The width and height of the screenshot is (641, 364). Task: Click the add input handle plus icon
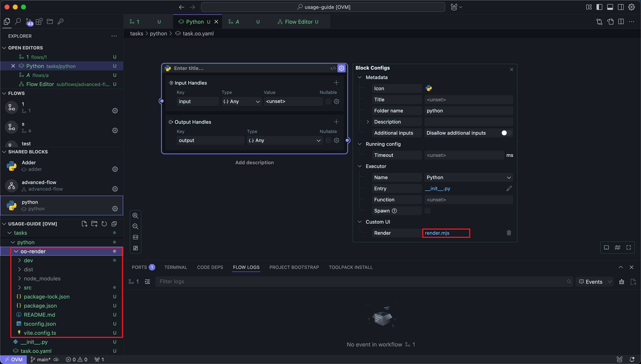pos(336,83)
